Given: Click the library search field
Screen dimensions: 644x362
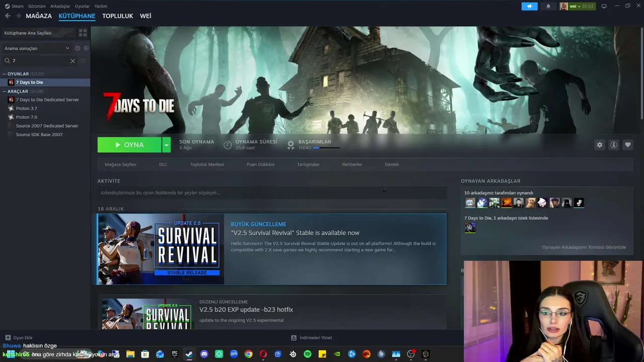Looking at the screenshot, I should (x=40, y=61).
